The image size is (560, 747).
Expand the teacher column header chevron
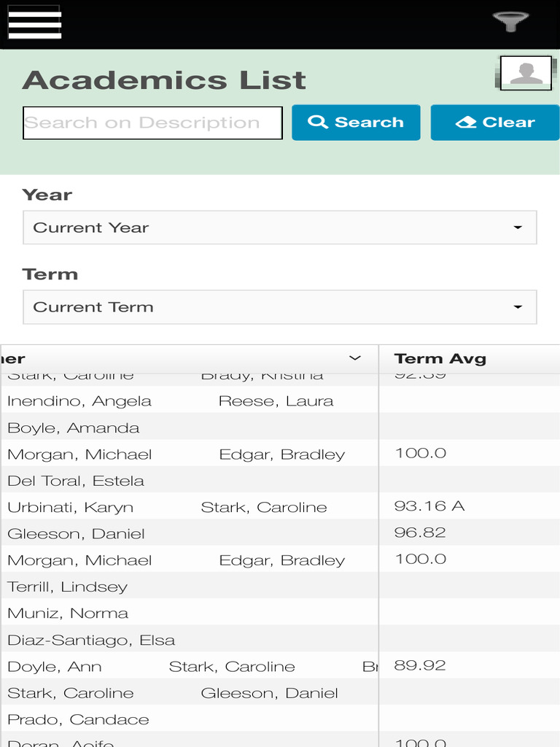pyautogui.click(x=355, y=358)
